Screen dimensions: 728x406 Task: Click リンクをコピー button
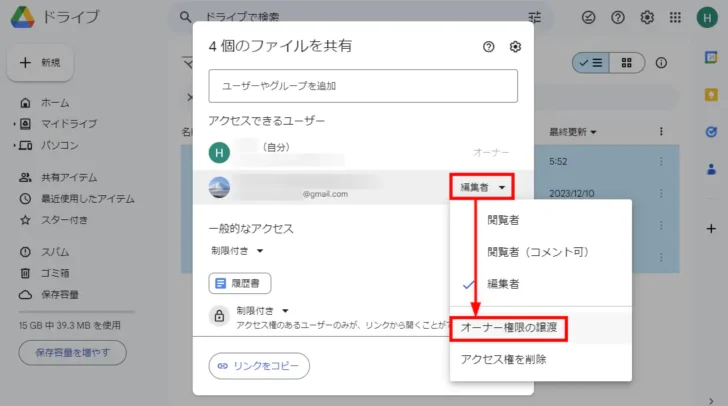[259, 366]
